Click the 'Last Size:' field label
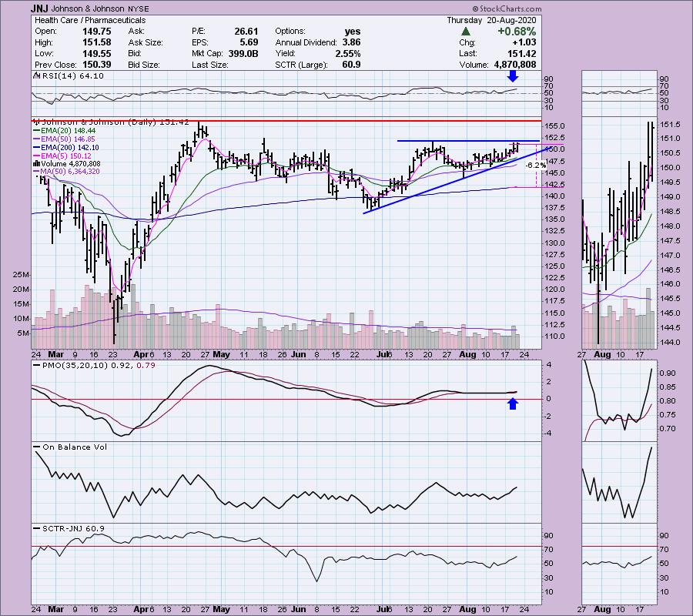The width and height of the screenshot is (693, 616). pos(210,65)
